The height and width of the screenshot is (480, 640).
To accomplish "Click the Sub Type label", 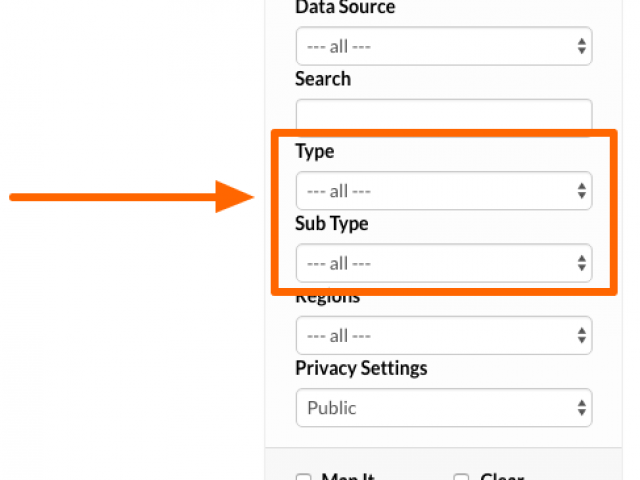I will pos(331,224).
